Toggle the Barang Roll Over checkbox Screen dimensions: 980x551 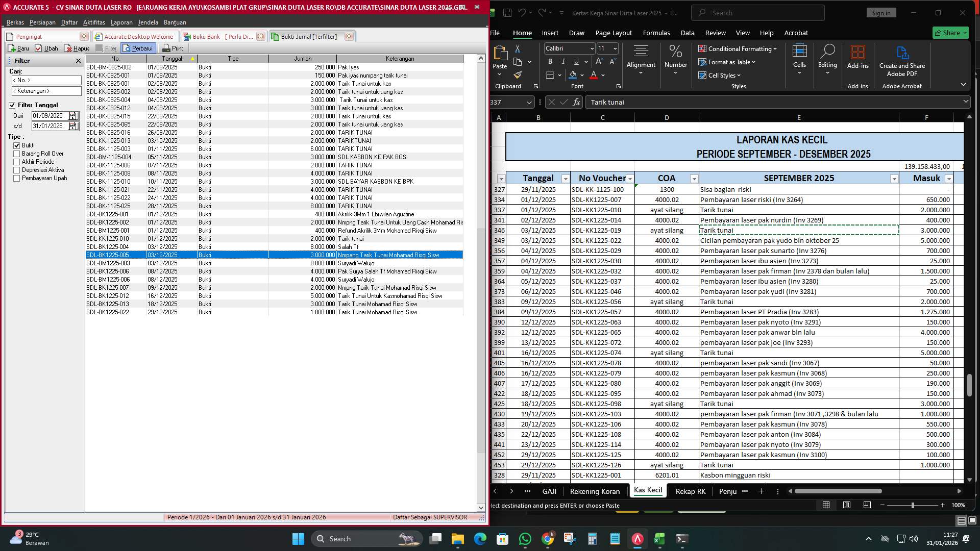pyautogui.click(x=17, y=154)
